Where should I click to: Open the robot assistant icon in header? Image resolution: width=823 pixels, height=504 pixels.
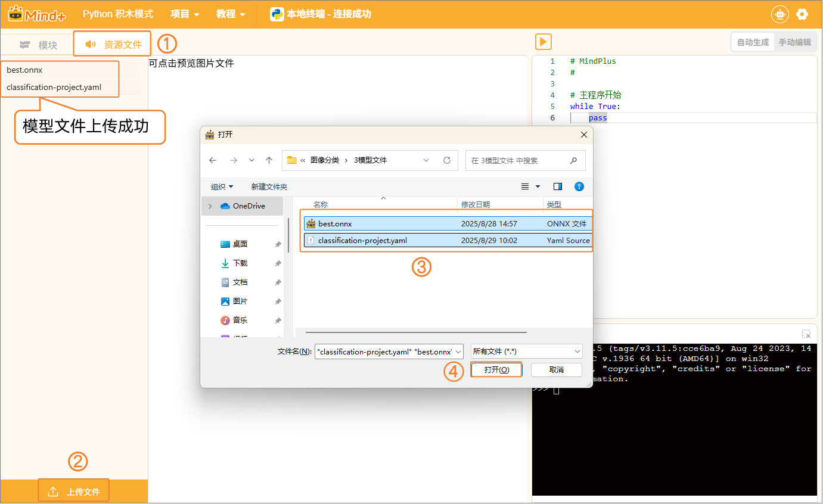coord(779,14)
